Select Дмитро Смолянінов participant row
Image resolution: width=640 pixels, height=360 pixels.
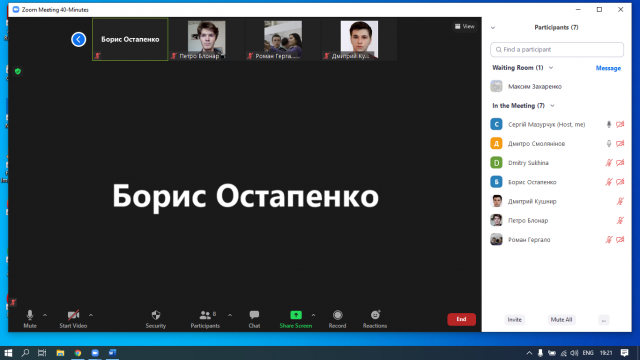pos(557,144)
